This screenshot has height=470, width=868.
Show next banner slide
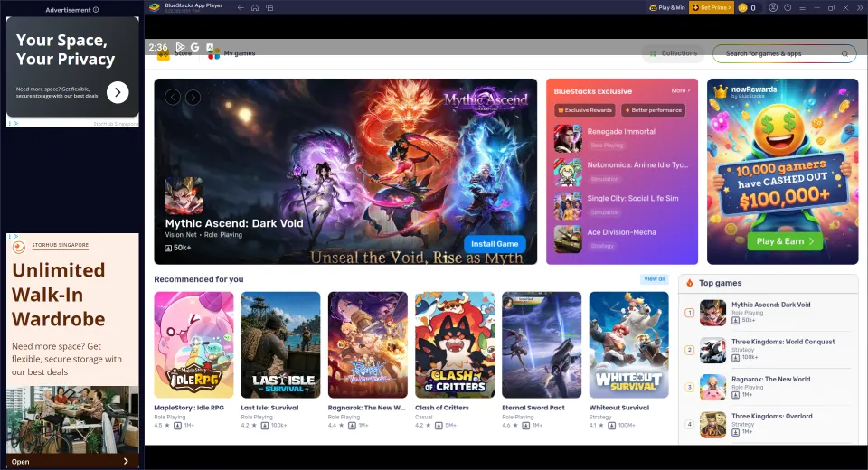pyautogui.click(x=193, y=98)
